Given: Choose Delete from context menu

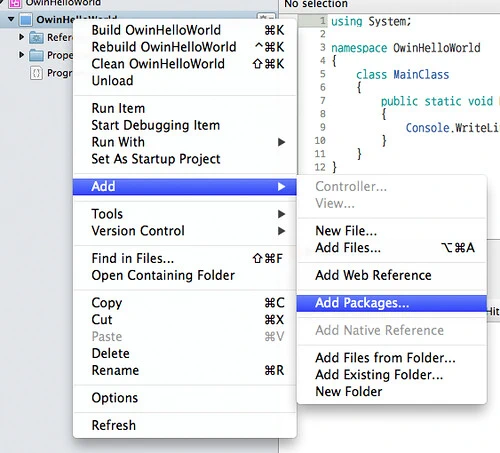Looking at the screenshot, I should 185,353.
